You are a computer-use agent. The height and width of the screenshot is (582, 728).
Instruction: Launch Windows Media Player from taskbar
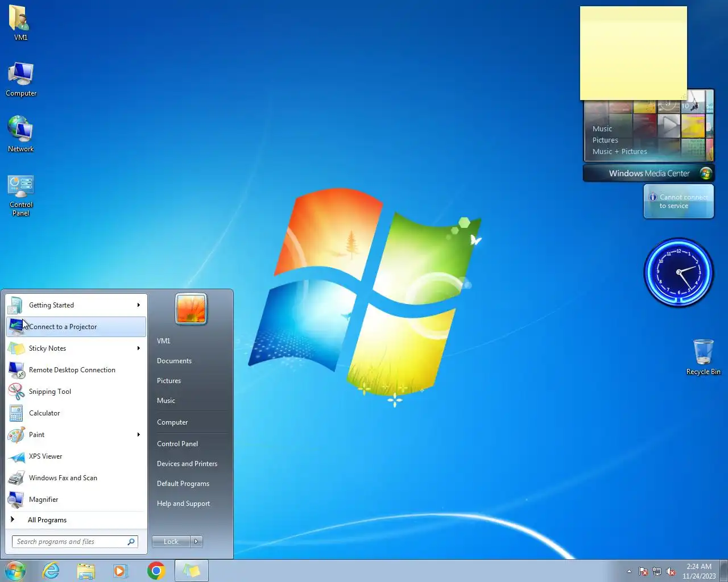pos(121,571)
